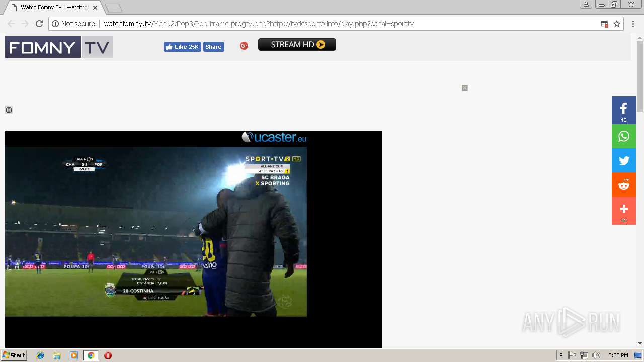This screenshot has width=644, height=362.
Task: Show hidden tray icons
Action: [x=561, y=355]
